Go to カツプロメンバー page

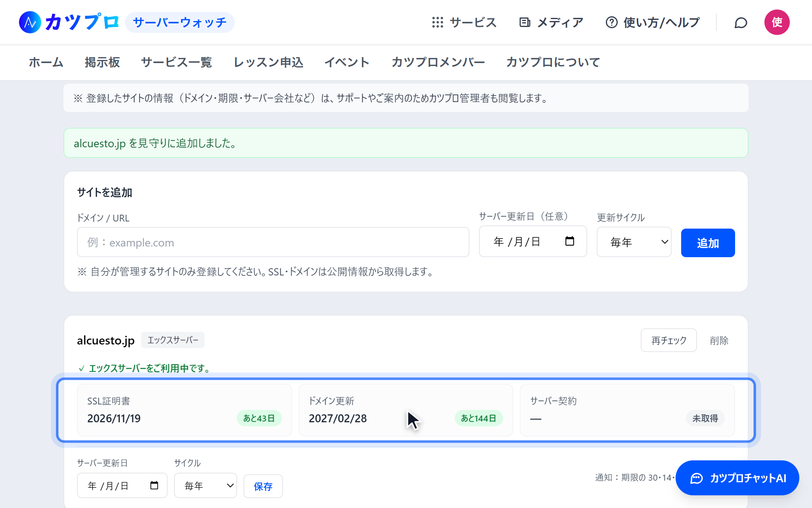click(x=438, y=62)
